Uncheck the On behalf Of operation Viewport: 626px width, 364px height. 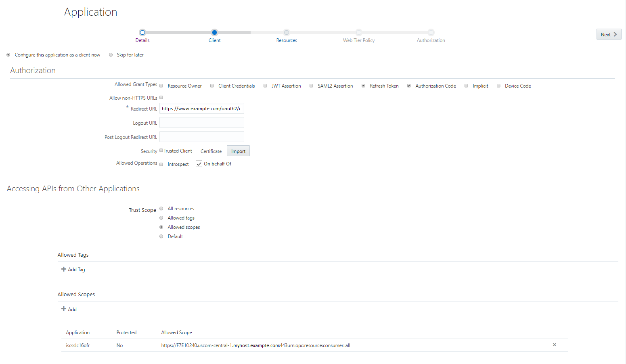click(x=199, y=163)
